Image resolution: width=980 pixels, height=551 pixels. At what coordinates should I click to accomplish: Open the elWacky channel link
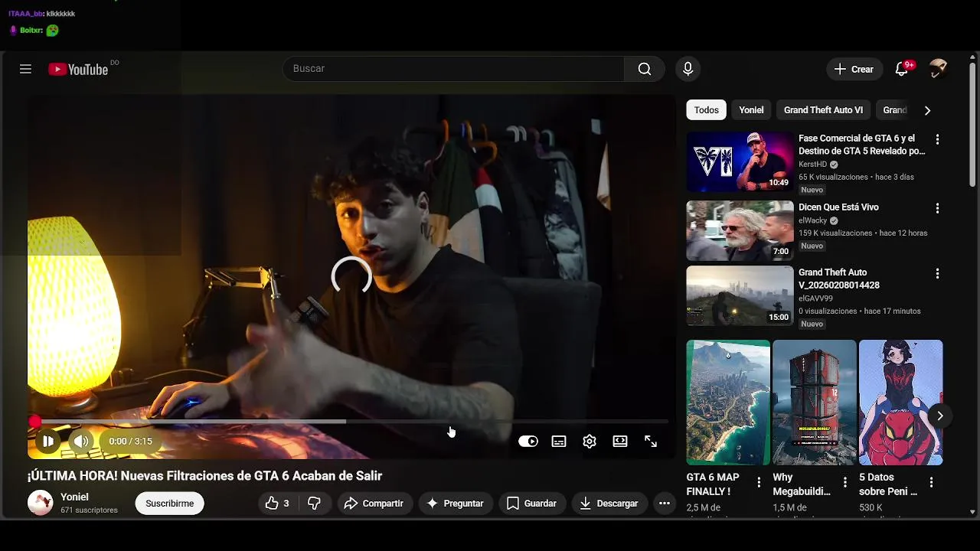[x=812, y=220]
